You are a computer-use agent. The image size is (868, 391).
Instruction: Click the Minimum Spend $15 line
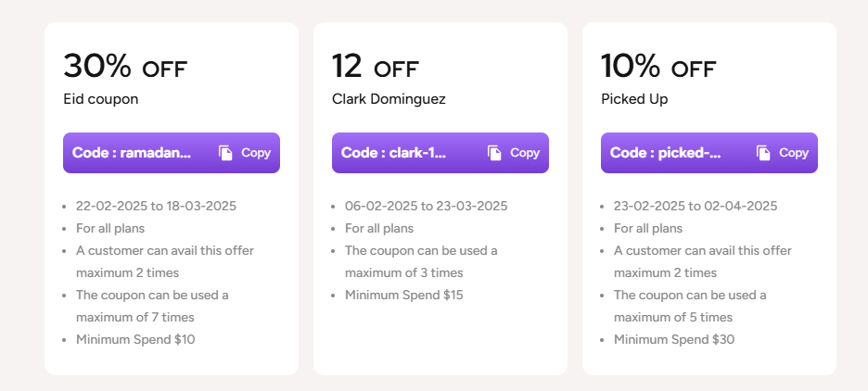pos(403,295)
